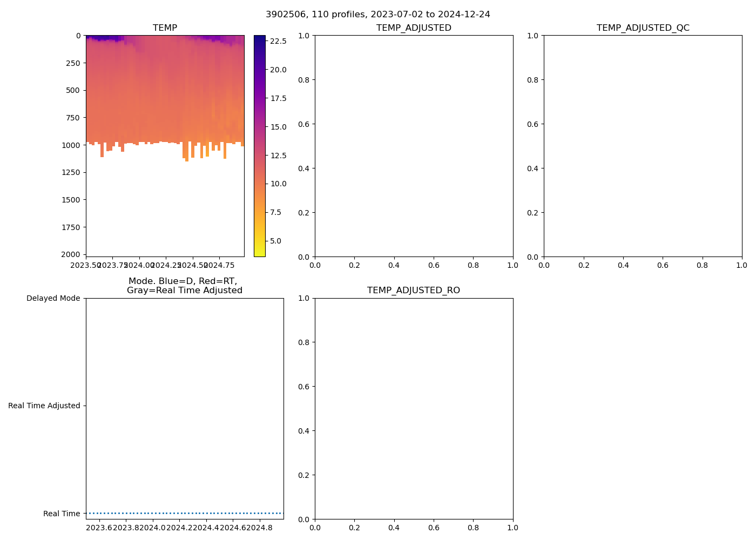The width and height of the screenshot is (756, 540).
Task: Click inside the empty TEMP_ADJUSTED_QC plot area
Action: (x=643, y=146)
